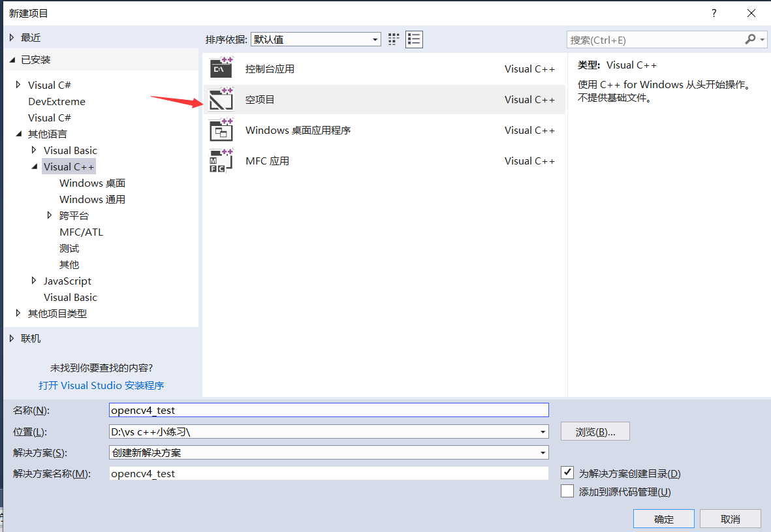Expand the first Visual C# node
This screenshot has height=532, width=771.
[x=18, y=85]
